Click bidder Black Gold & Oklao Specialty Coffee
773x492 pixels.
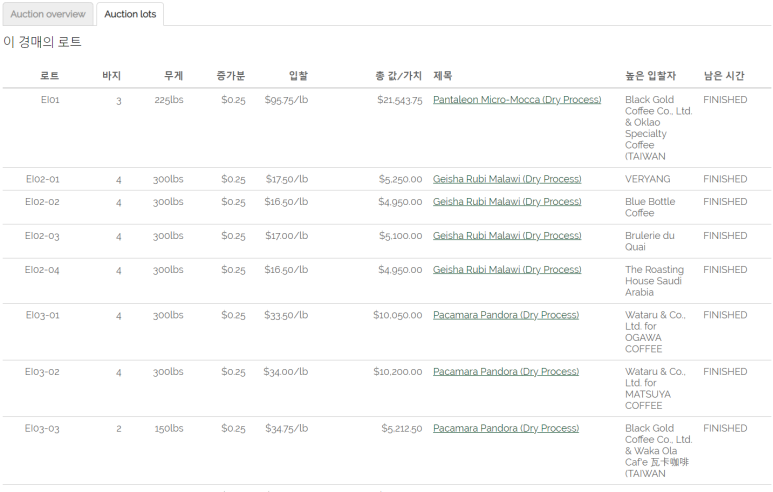[659, 128]
